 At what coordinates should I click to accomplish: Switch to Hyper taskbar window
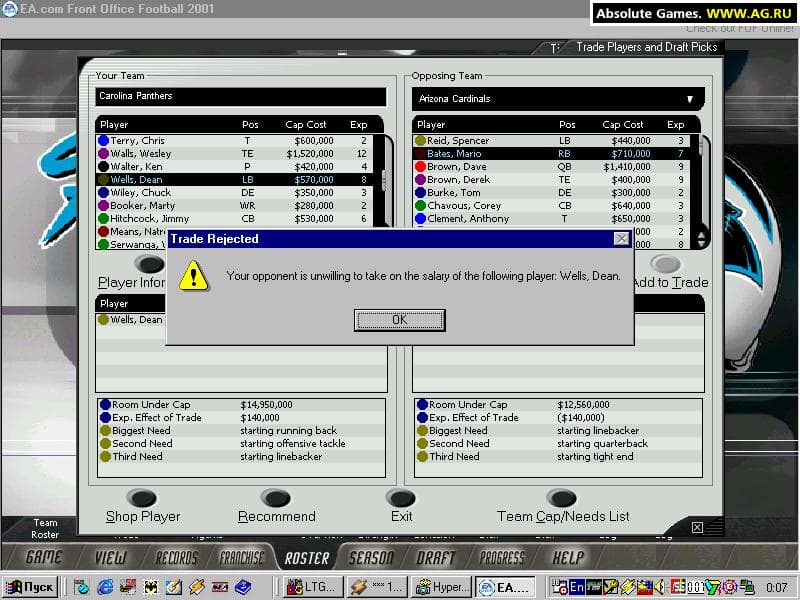(x=442, y=587)
